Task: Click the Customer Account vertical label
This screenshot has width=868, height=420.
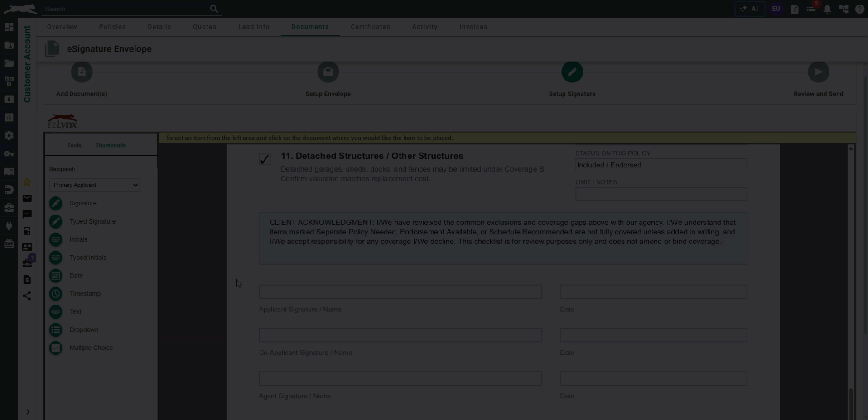Action: pos(27,64)
